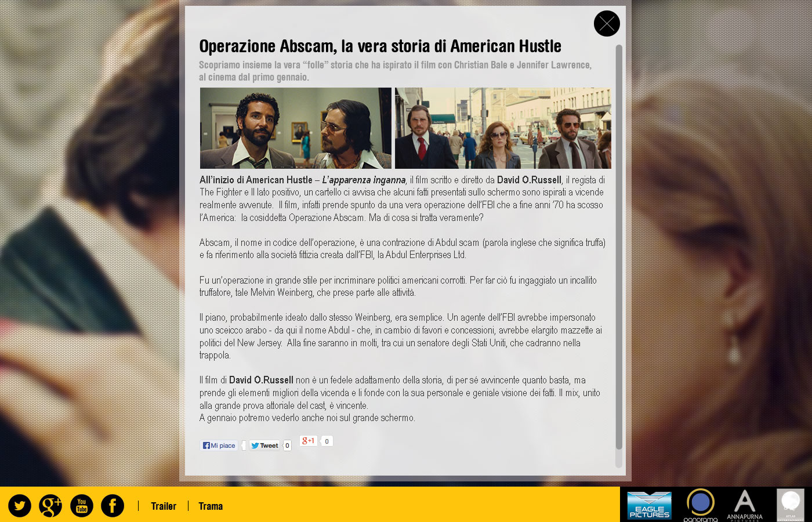The height and width of the screenshot is (522, 812).
Task: Click the paragraph starting Abscam, il nome in codice
Action: (403, 249)
